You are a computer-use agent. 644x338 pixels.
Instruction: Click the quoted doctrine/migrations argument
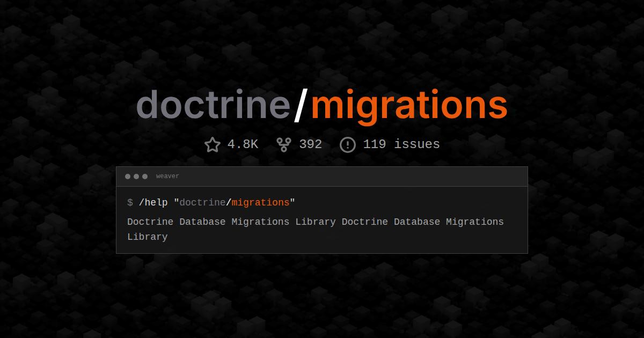[x=235, y=203]
